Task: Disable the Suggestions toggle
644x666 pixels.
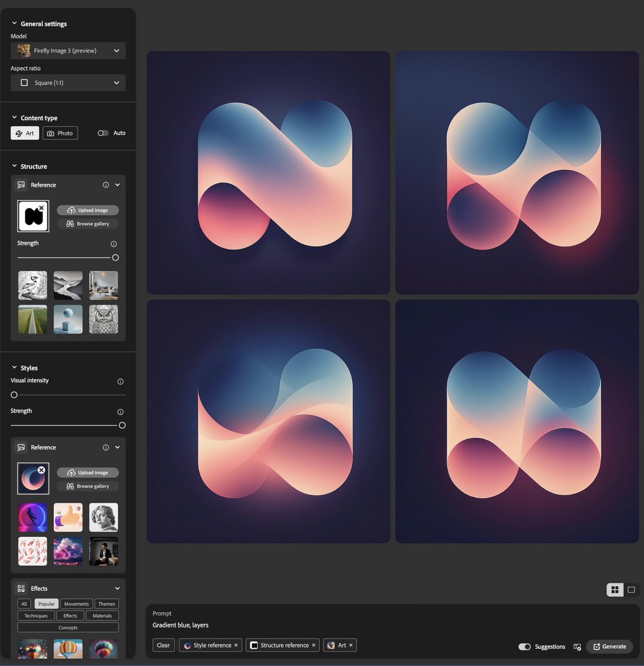Action: click(524, 647)
